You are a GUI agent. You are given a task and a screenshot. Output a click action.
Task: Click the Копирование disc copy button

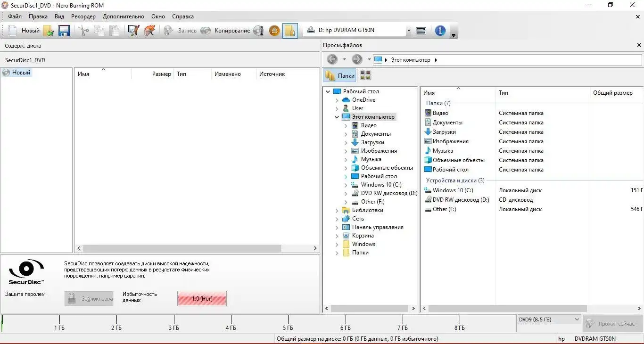pyautogui.click(x=225, y=31)
